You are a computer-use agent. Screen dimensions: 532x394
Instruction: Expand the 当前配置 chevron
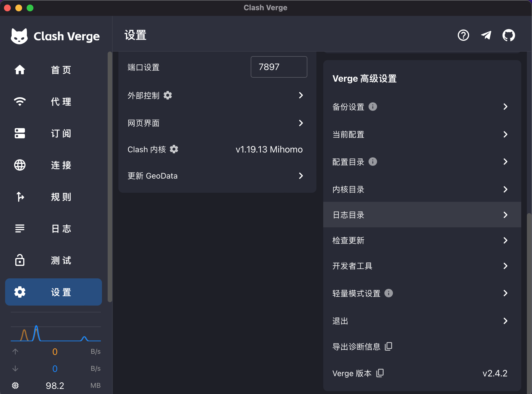click(x=505, y=134)
